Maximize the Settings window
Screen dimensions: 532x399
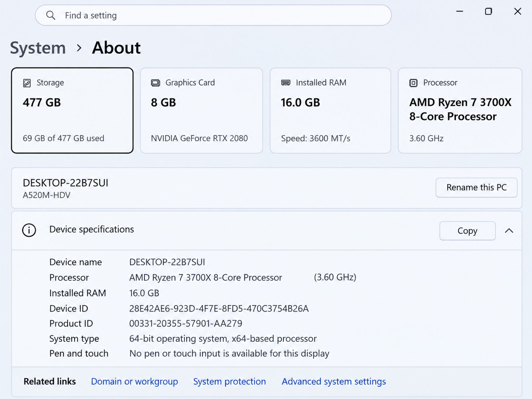488,11
